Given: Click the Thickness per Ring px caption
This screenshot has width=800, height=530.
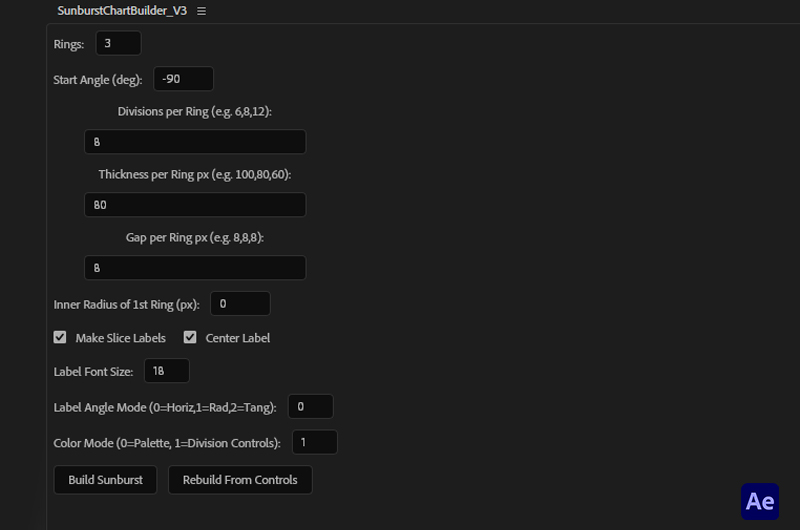Looking at the screenshot, I should [x=195, y=174].
